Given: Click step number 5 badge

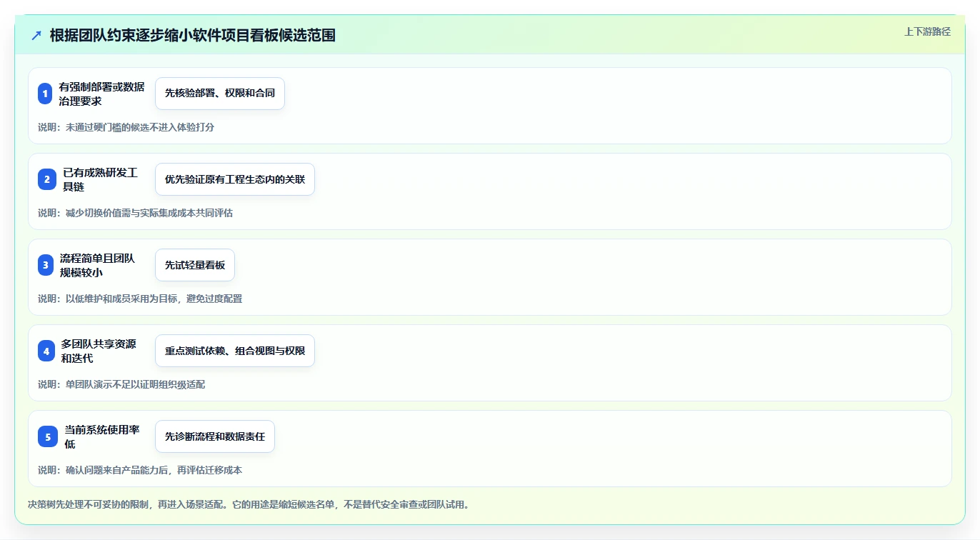Looking at the screenshot, I should point(48,436).
